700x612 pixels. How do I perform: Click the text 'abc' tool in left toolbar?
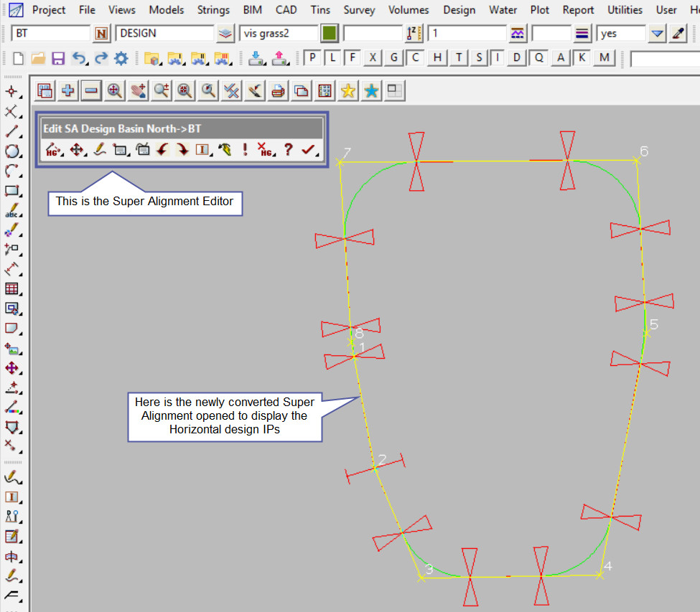(x=11, y=211)
